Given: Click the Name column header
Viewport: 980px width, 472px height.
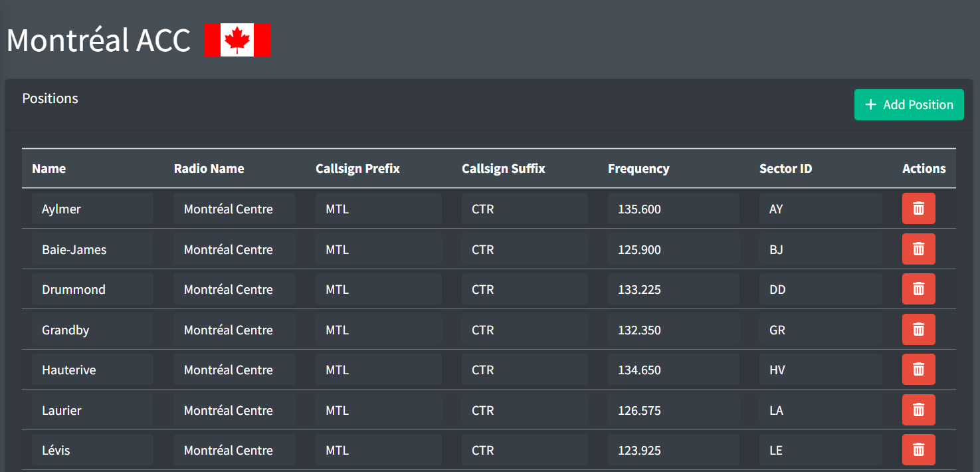Looking at the screenshot, I should (49, 169).
